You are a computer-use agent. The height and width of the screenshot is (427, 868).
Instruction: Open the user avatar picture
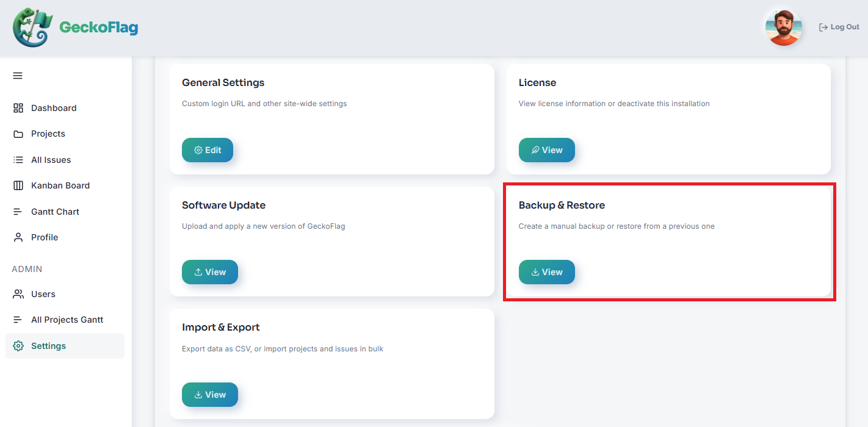click(783, 27)
